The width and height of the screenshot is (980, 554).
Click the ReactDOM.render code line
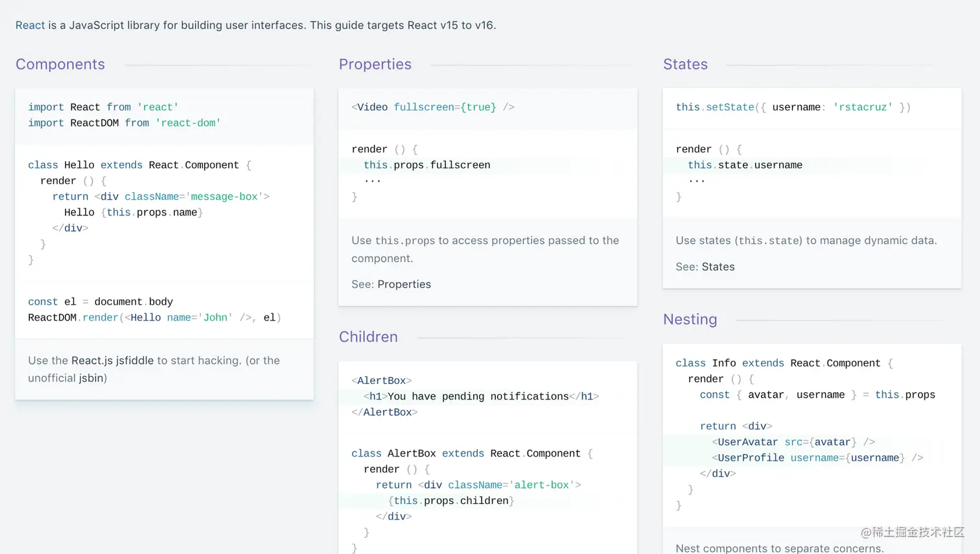click(x=154, y=317)
